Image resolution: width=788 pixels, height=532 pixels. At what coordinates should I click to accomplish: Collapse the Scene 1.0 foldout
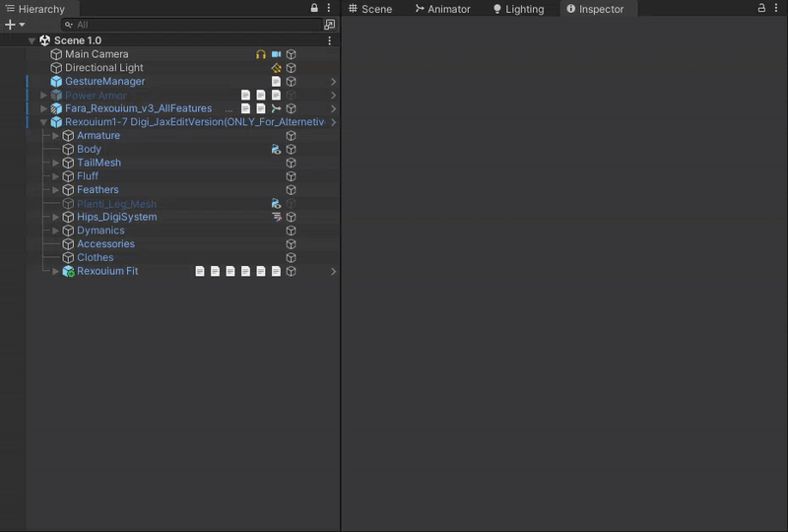click(32, 40)
